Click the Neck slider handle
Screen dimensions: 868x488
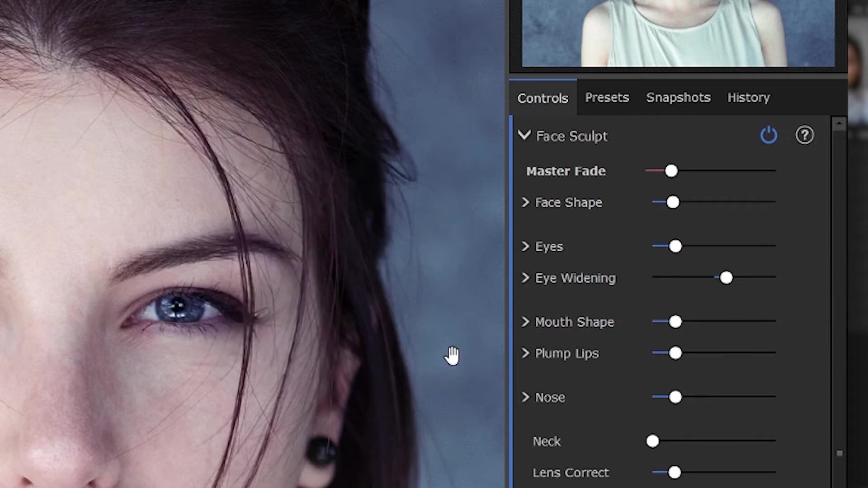coord(652,441)
